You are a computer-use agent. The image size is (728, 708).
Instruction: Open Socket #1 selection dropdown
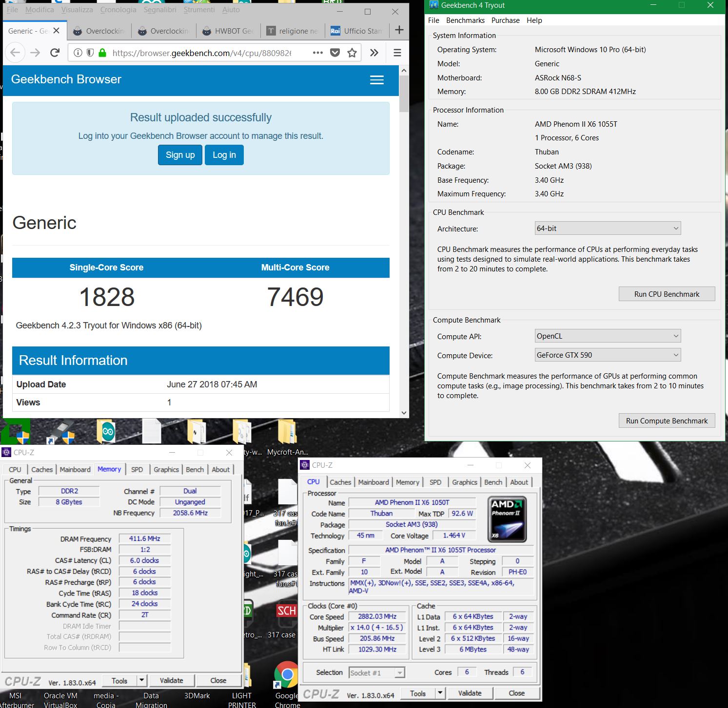coord(377,672)
